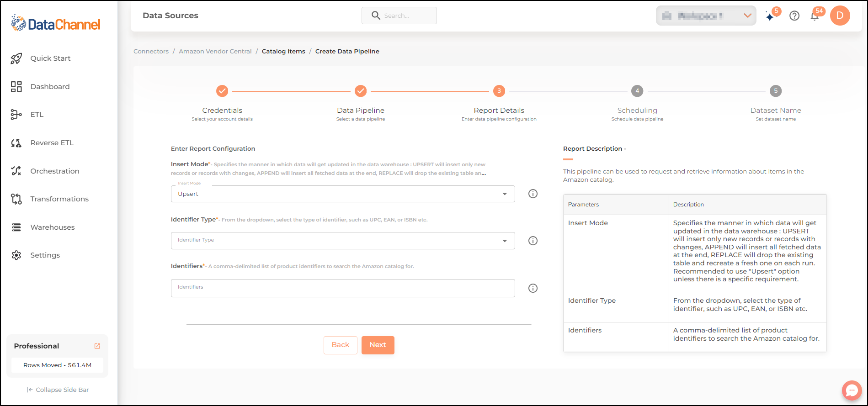Open the workspace selector dropdown
Image resolution: width=868 pixels, height=406 pixels.
[706, 16]
